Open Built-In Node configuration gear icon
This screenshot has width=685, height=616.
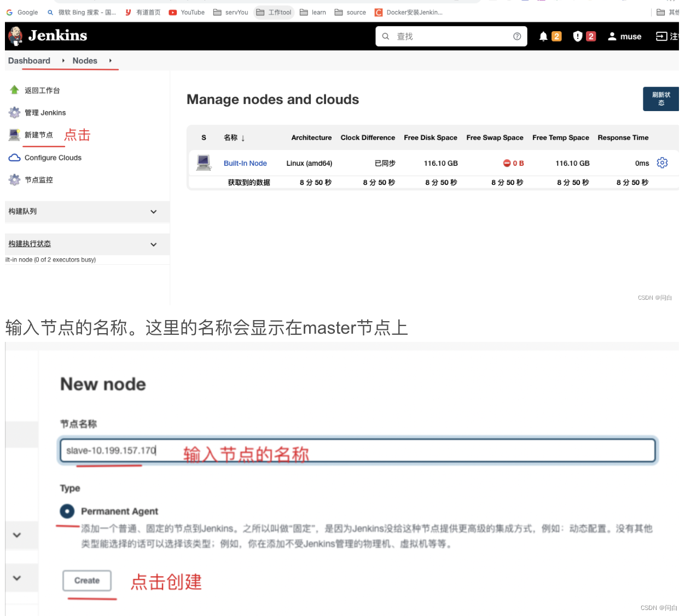click(x=662, y=162)
